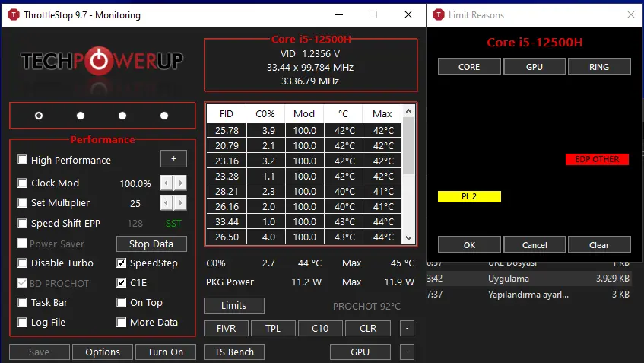Click the PROCHOT 92°C text
644x363 pixels.
click(x=366, y=306)
